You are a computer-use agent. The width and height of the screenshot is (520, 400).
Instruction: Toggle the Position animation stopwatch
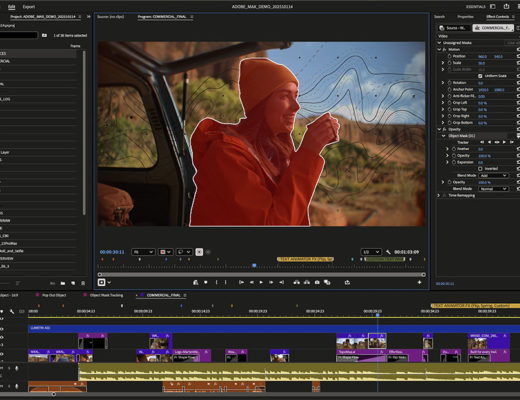[450, 56]
